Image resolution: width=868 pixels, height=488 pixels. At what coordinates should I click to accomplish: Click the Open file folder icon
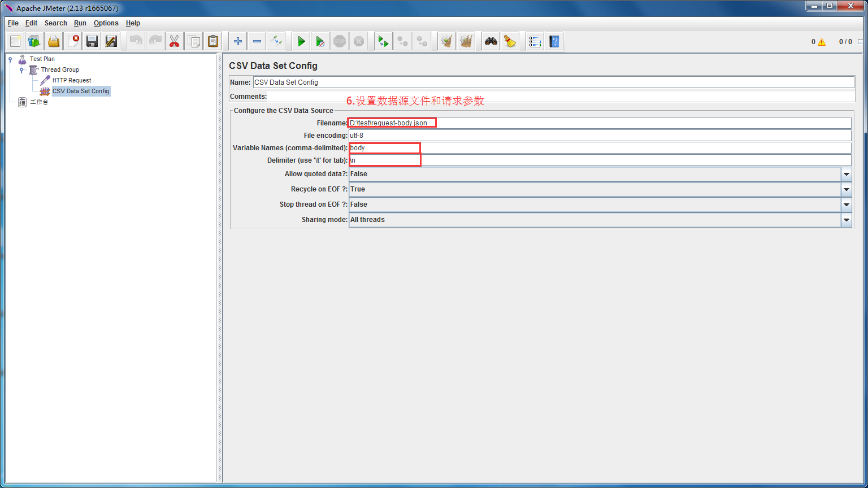(x=54, y=41)
